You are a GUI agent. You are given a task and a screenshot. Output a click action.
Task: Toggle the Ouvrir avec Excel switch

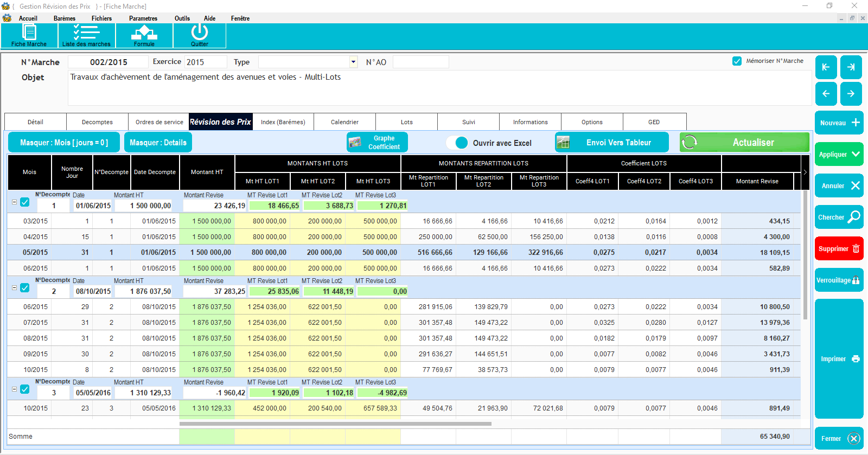[457, 143]
